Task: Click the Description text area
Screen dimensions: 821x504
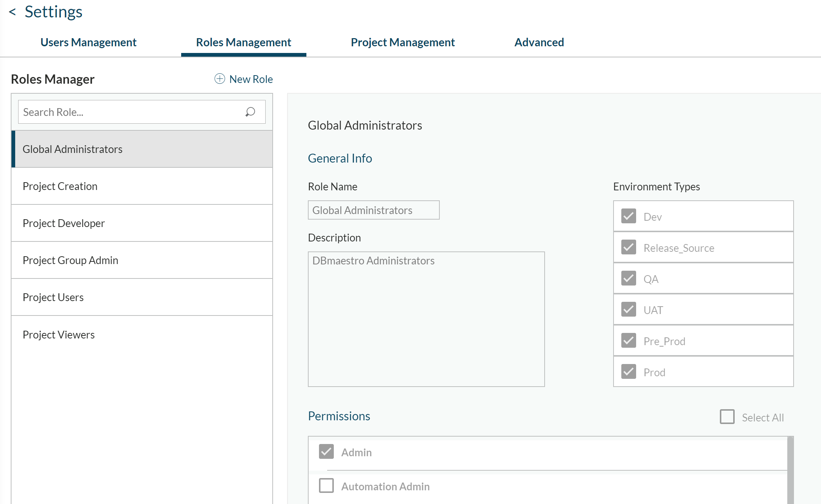Action: click(x=426, y=318)
